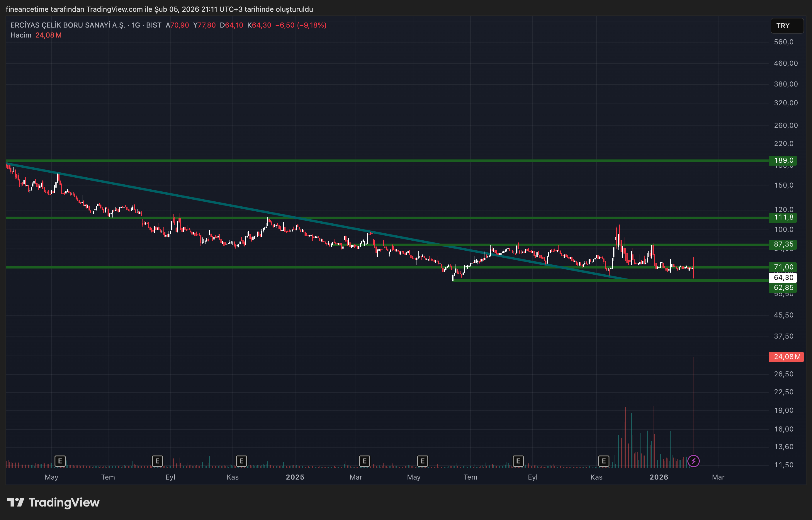Click the last E marker before 2026
Viewport: 812px width, 520px height.
point(604,461)
